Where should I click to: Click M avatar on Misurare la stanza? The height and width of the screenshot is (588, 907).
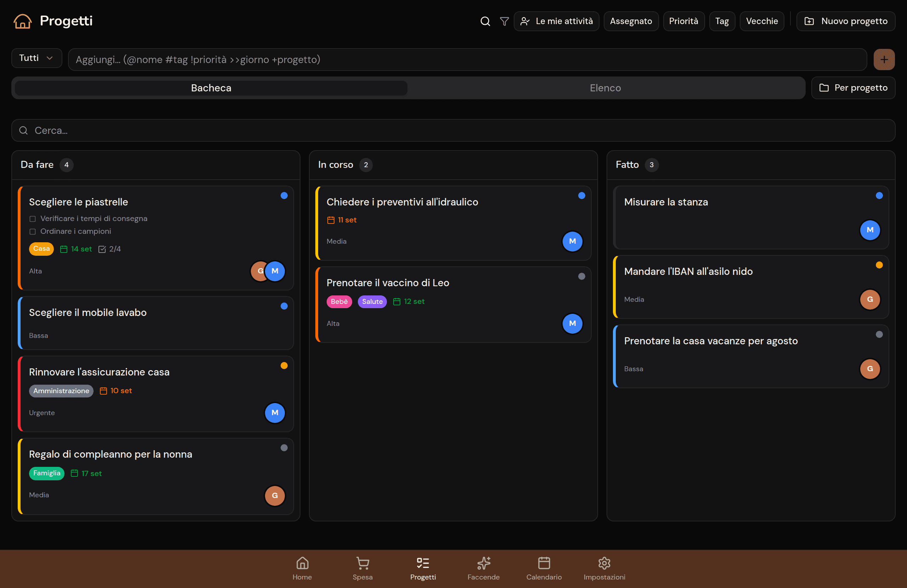pyautogui.click(x=870, y=230)
